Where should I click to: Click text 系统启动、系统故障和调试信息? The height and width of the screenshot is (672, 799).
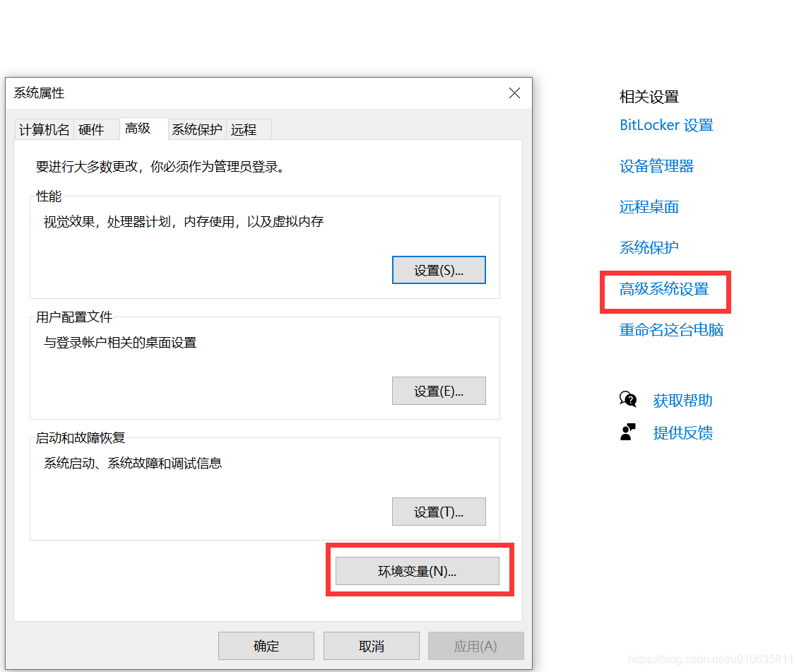click(x=133, y=463)
